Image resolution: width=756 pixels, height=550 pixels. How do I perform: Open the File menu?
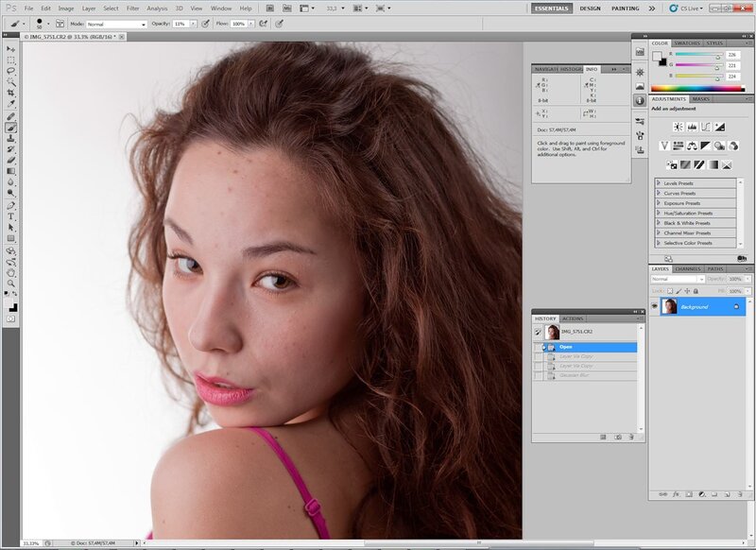29,9
